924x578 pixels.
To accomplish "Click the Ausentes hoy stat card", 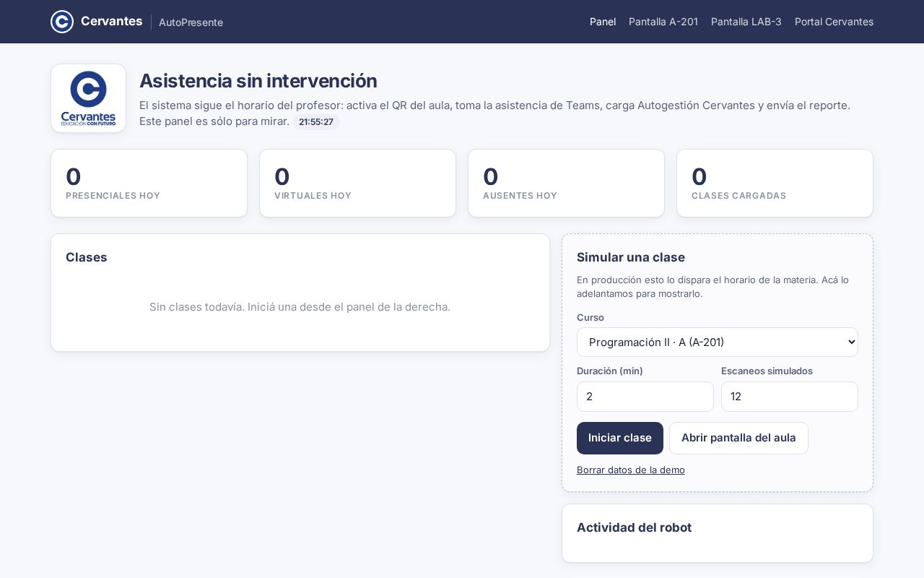I will 566,183.
